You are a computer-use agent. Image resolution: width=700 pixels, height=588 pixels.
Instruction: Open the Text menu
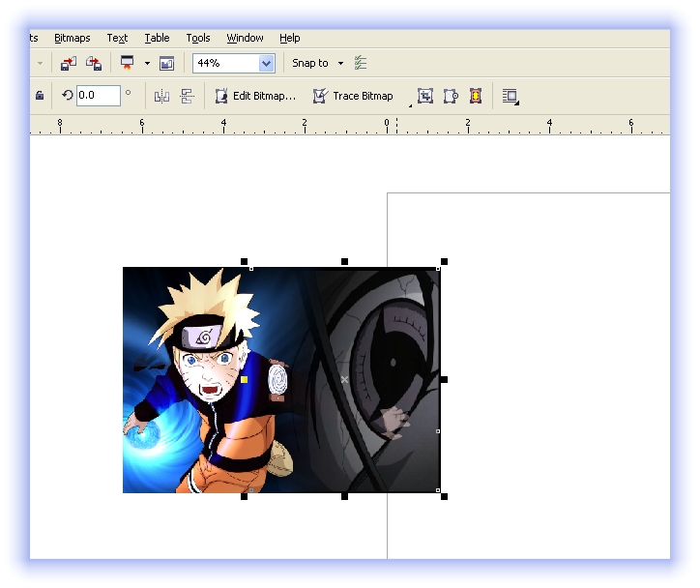[117, 38]
